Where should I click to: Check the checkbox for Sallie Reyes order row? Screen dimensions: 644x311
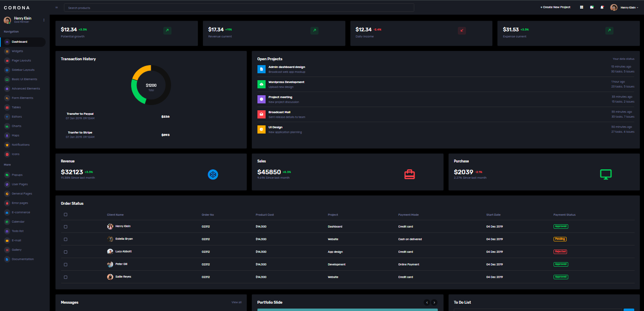[66, 277]
